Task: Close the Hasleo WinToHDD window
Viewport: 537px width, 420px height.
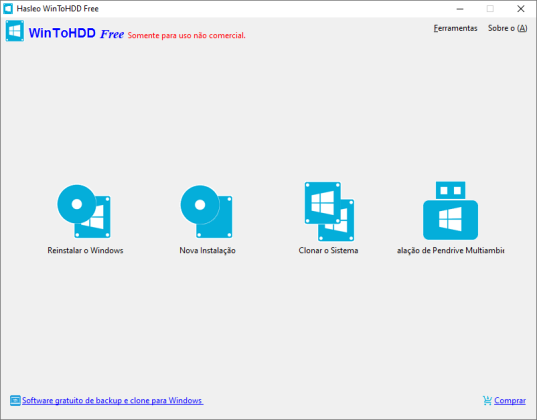Action: (521, 9)
